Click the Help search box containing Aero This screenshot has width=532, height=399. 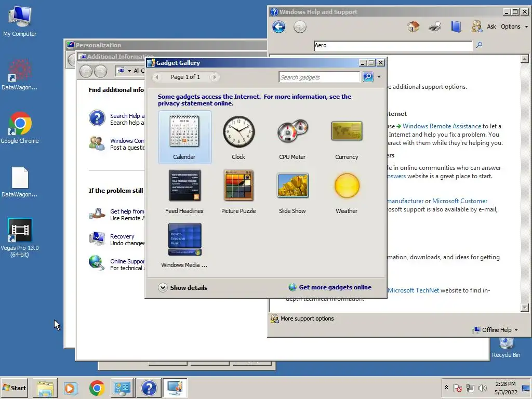393,46
